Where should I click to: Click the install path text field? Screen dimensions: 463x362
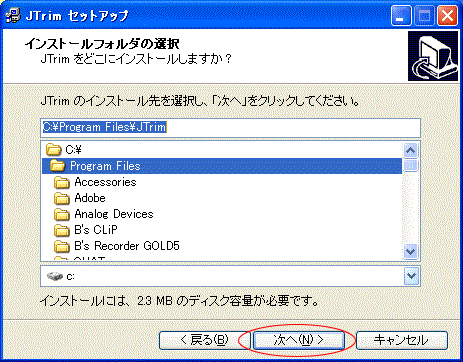(230, 128)
